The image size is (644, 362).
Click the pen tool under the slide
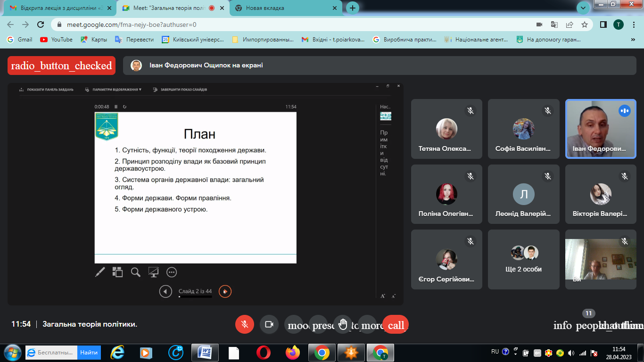[100, 272]
